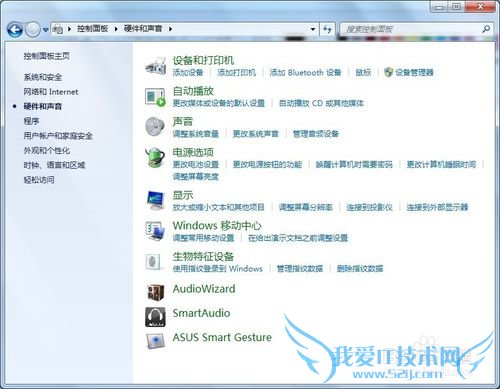Click 调整屏幕分辨率 link
The width and height of the screenshot is (500, 389).
tap(306, 207)
